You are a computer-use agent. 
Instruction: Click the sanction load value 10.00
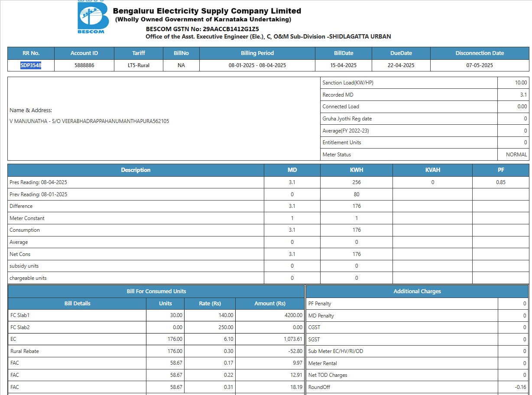(x=521, y=83)
